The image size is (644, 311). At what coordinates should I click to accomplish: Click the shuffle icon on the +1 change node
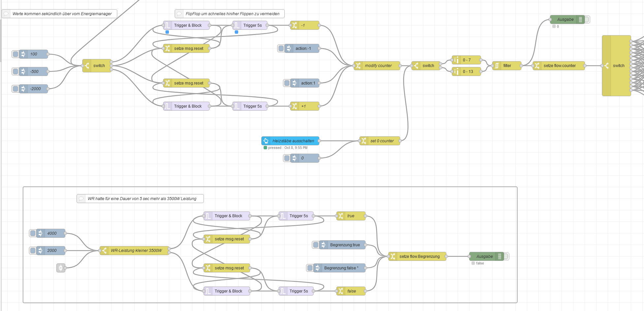(295, 106)
